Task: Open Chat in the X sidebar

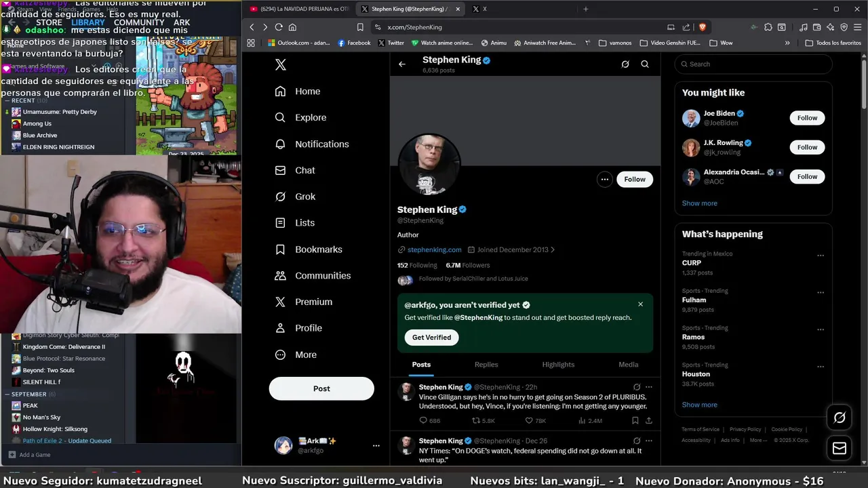Action: (295, 171)
